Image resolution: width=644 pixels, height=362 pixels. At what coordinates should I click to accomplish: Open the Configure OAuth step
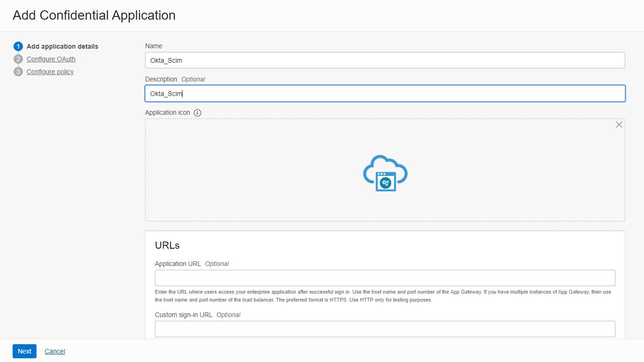pos(51,59)
